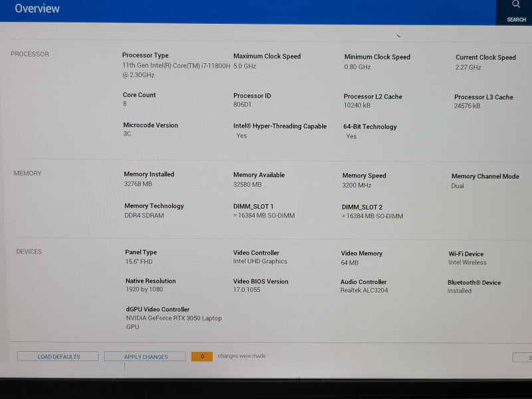Viewport: 532px width, 399px height.
Task: Click the Processor L3 Cache 24576 kB value
Action: (467, 106)
